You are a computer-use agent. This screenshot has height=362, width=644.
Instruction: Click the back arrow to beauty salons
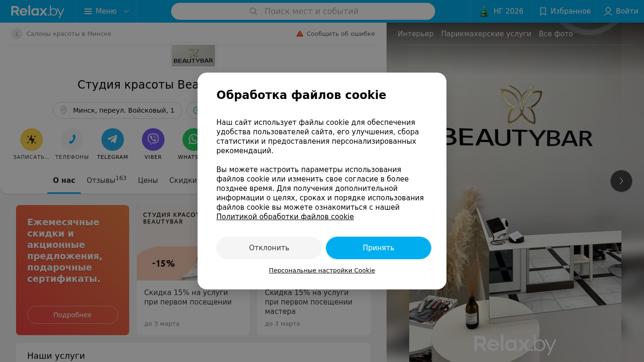coord(17,34)
